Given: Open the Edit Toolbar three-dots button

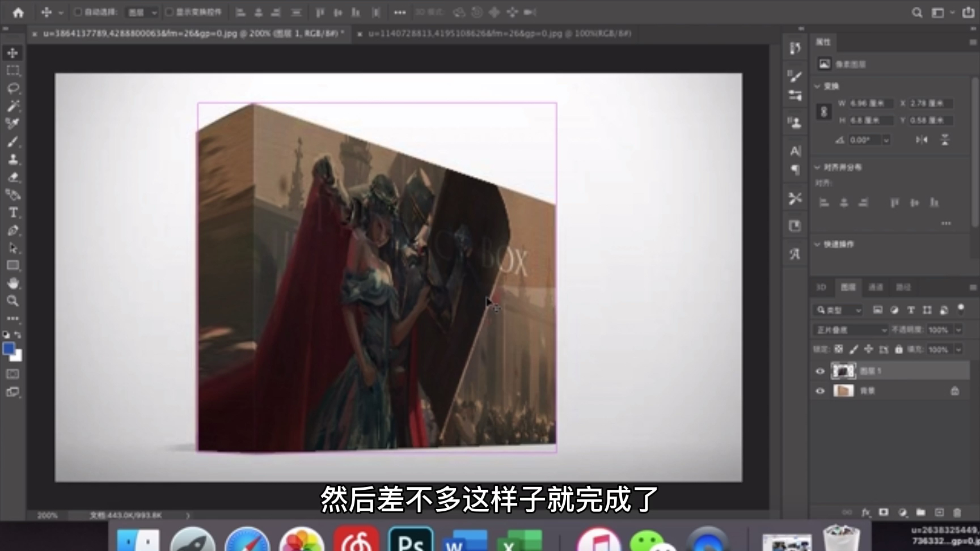Looking at the screenshot, I should (12, 319).
